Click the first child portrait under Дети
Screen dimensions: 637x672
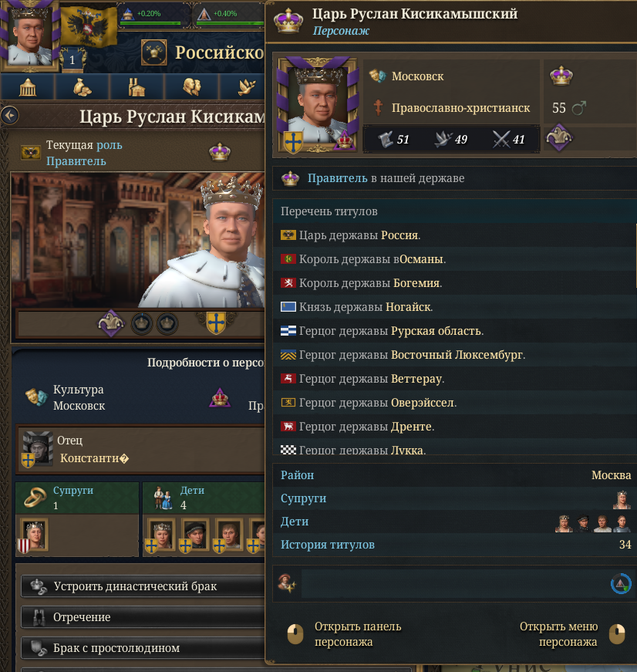pyautogui.click(x=161, y=535)
